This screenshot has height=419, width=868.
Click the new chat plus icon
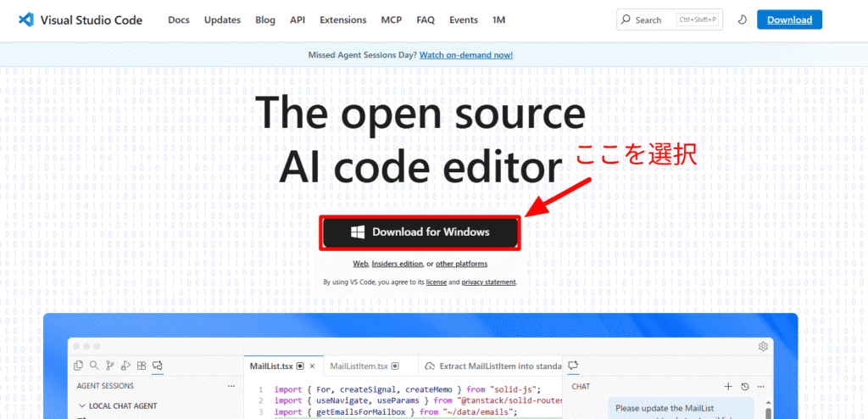click(727, 386)
